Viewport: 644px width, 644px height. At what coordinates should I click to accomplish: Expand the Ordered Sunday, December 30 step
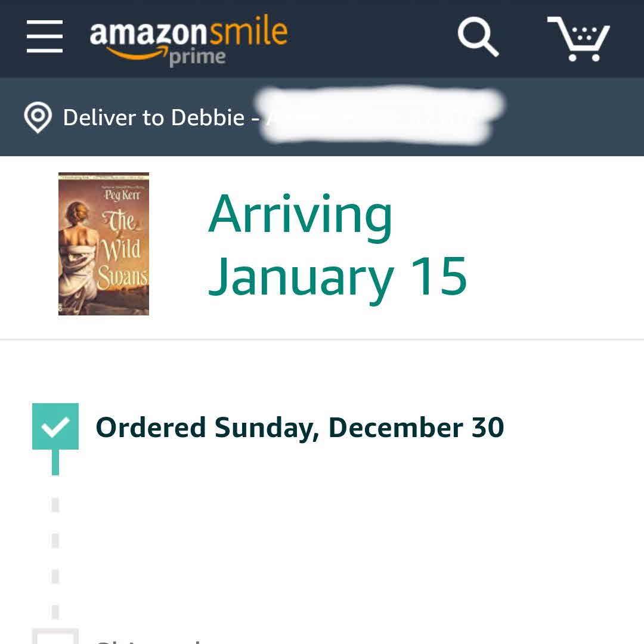point(299,428)
